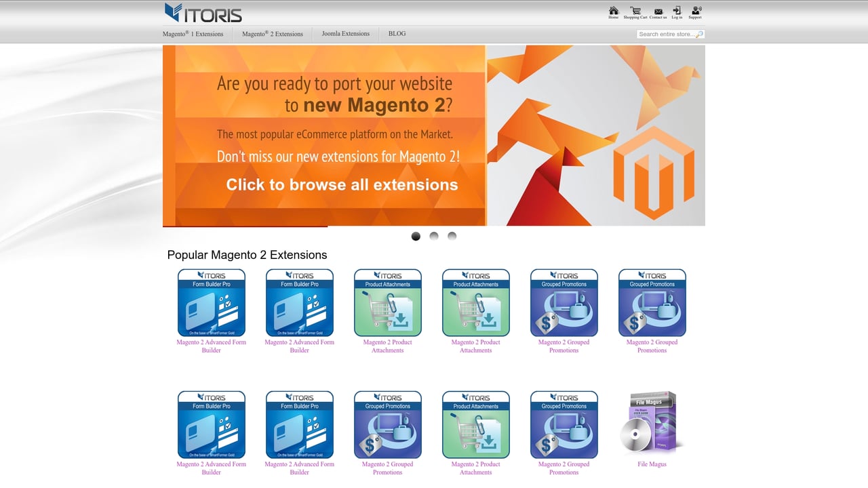
Task: Click the search magnifier icon
Action: 699,33
